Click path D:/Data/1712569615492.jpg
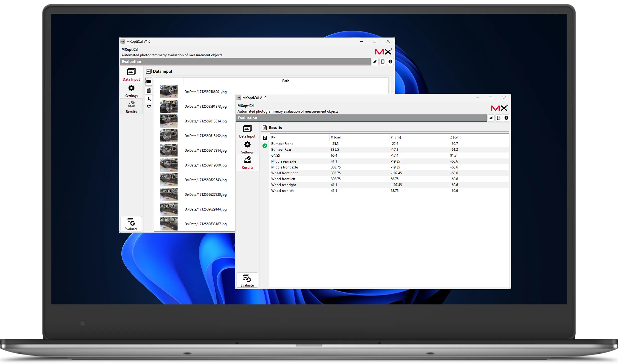Viewport: 618px width, 364px height. (x=206, y=136)
